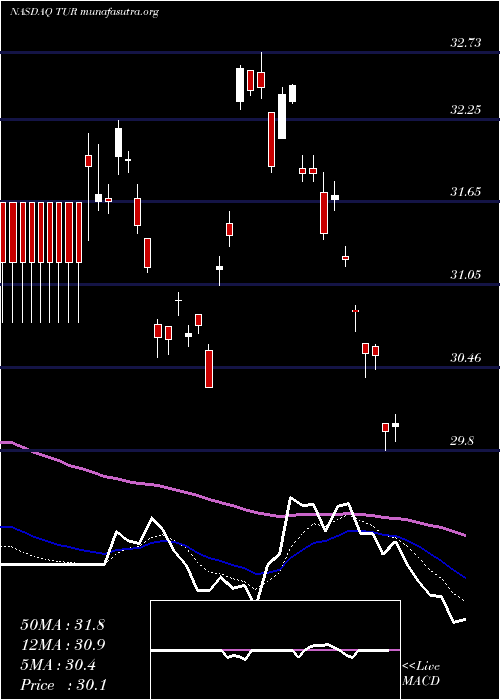Click the NASDAQ TUR munafasutra.org title text
500x700 pixels.
(84, 12)
